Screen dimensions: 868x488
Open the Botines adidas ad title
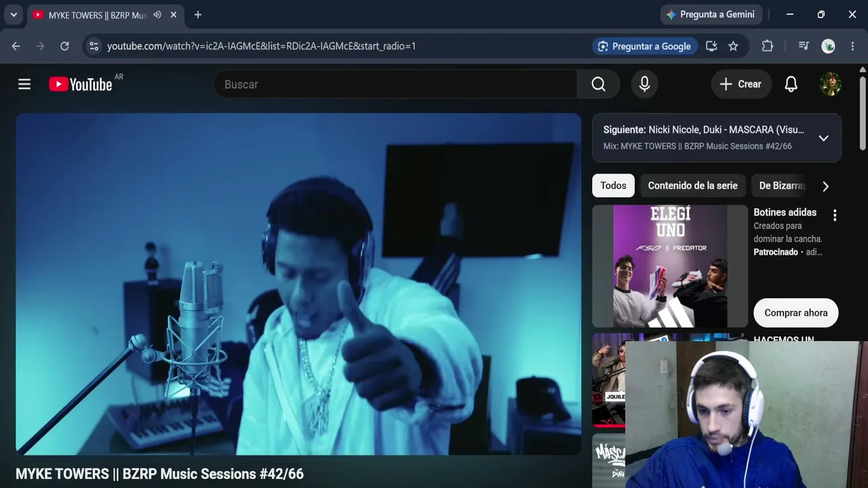(x=785, y=212)
